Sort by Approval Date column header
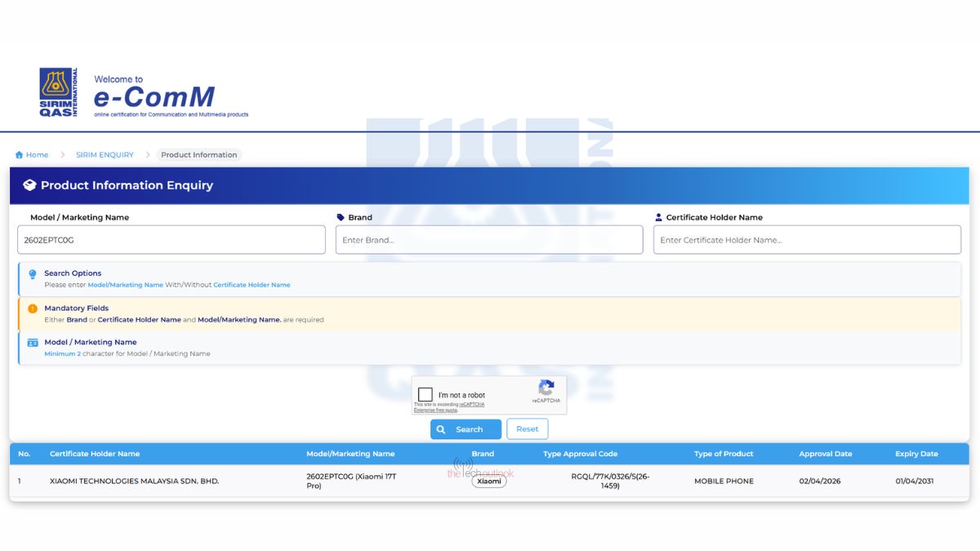The image size is (980, 551). point(825,454)
